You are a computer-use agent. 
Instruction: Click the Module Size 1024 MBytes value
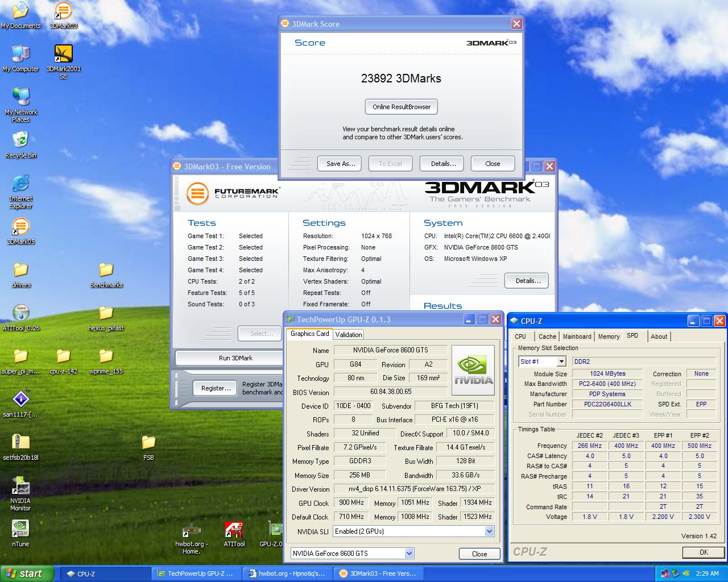pyautogui.click(x=607, y=373)
